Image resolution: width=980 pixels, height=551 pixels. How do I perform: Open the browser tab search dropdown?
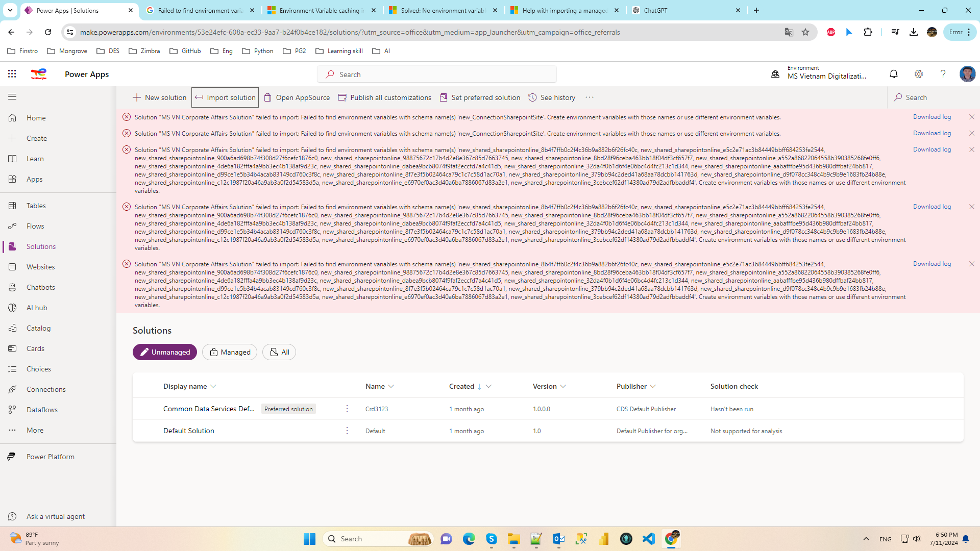click(x=10, y=10)
